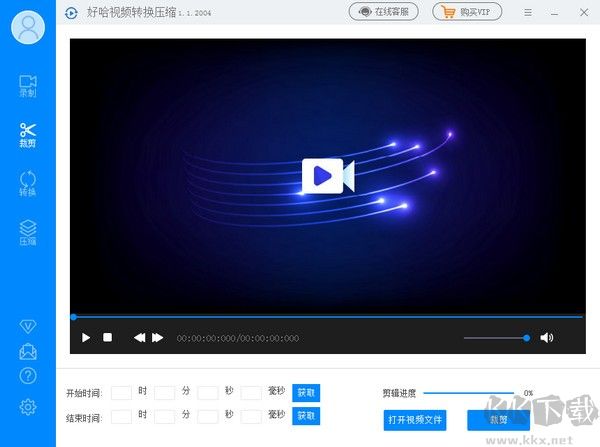Contact 在线客服 online support
This screenshot has width=600, height=447.
click(x=383, y=12)
